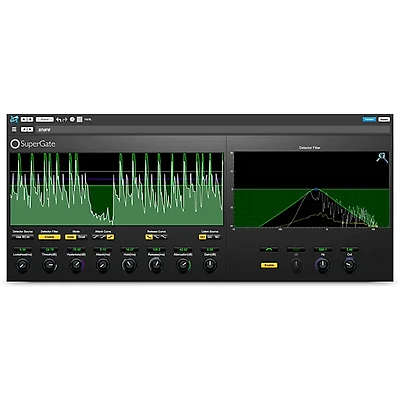Open the filter shape selector above Enable
This screenshot has height=400, width=400.
click(x=269, y=249)
